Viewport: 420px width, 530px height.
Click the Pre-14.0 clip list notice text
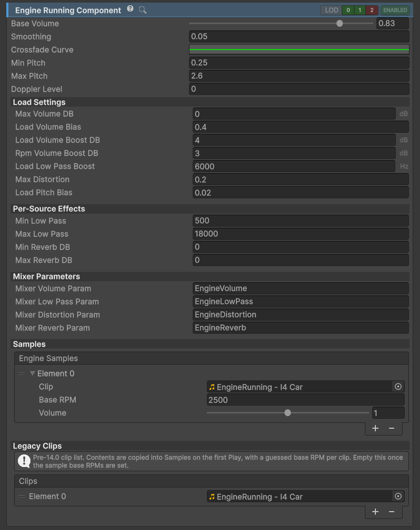tap(218, 461)
